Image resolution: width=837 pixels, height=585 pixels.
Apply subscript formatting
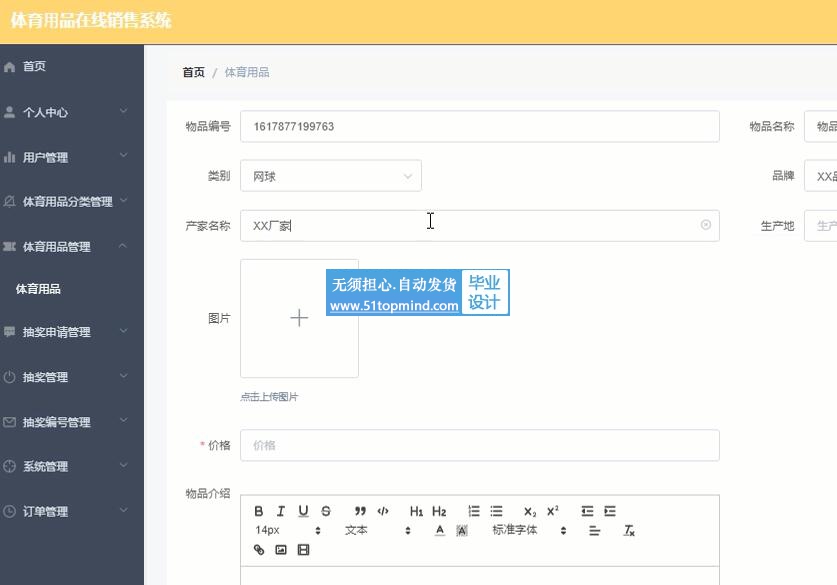coord(530,511)
